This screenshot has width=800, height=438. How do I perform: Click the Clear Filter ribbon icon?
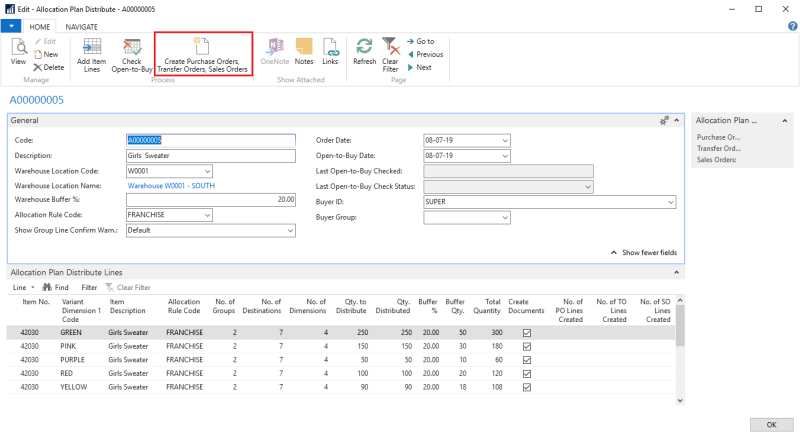390,52
